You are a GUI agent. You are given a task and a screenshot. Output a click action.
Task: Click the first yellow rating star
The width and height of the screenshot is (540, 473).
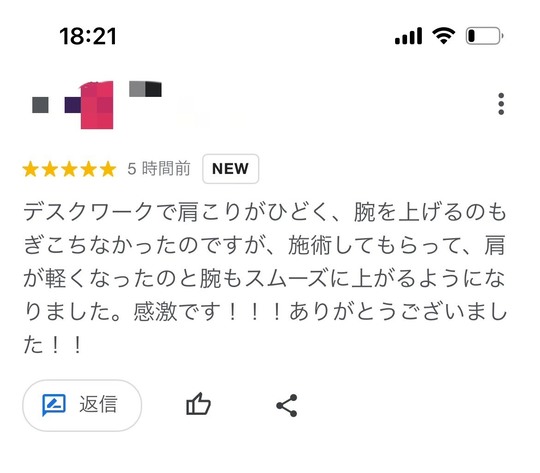31,169
